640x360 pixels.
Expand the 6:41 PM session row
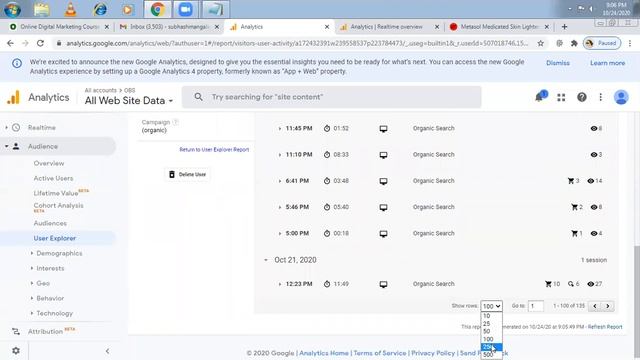[280, 181]
